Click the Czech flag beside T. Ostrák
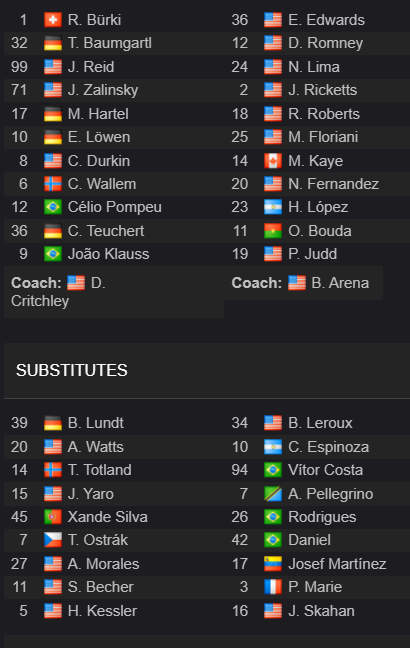This screenshot has height=648, width=410. coord(53,540)
